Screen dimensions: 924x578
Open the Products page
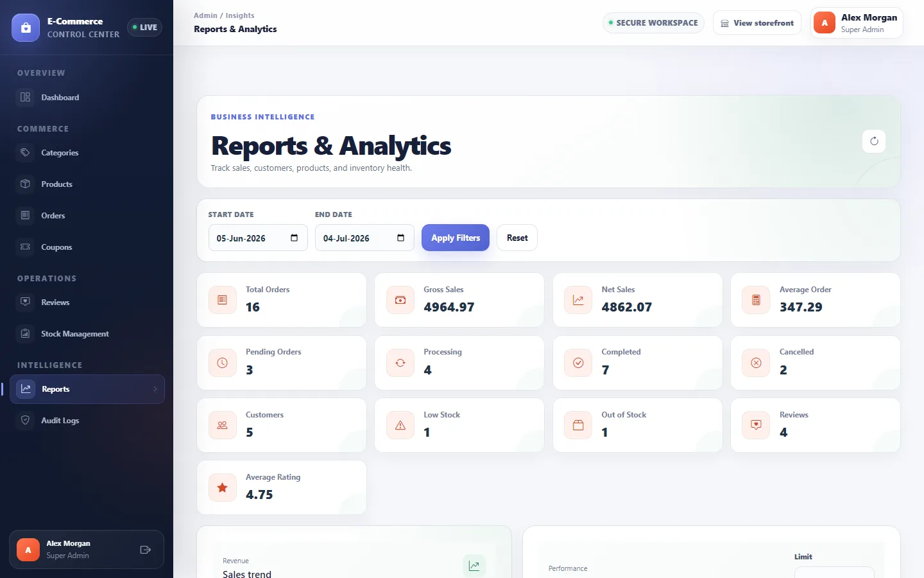[x=87, y=184]
